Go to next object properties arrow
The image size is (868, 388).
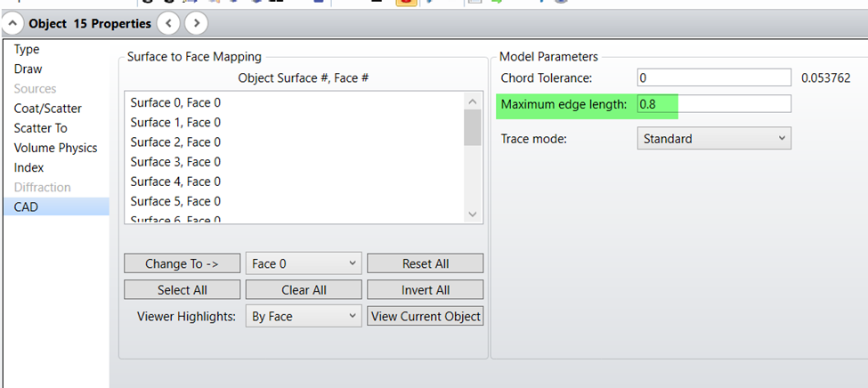(196, 23)
